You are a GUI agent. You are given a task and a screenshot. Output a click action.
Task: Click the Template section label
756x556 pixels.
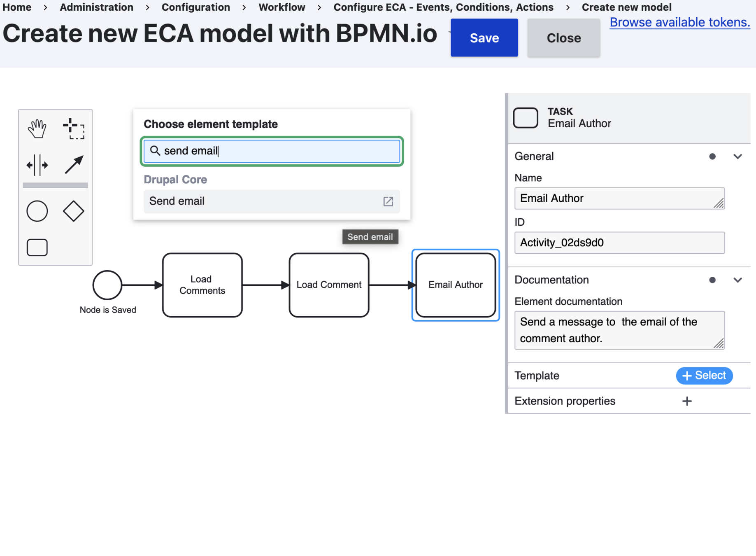(537, 376)
